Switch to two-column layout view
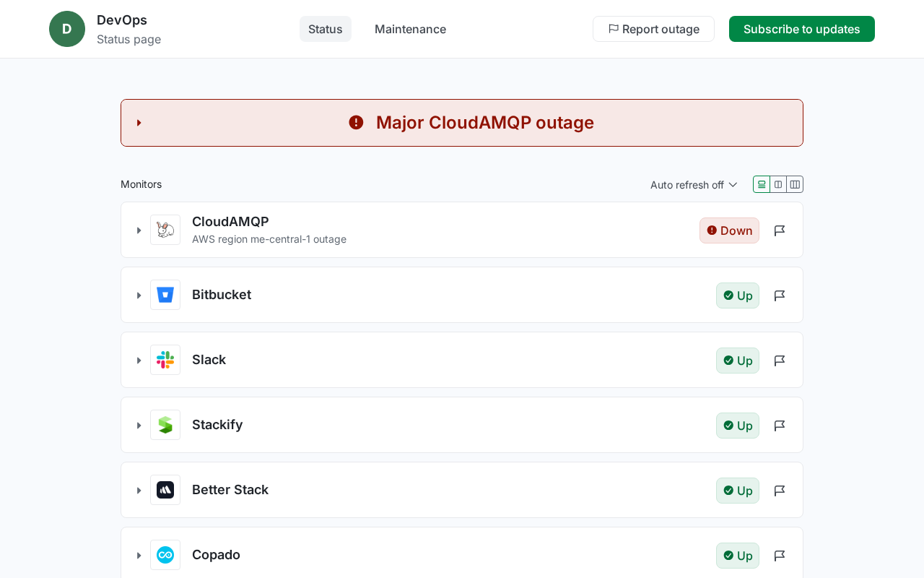 tap(778, 184)
